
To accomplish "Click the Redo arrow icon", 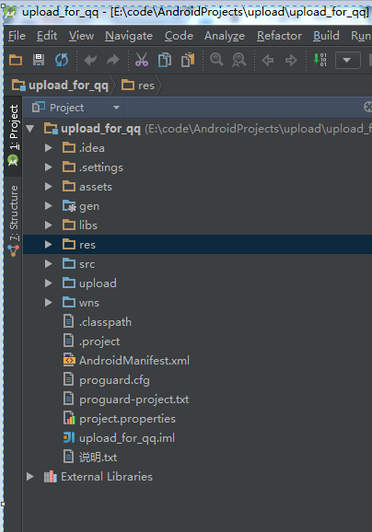I will click(113, 60).
